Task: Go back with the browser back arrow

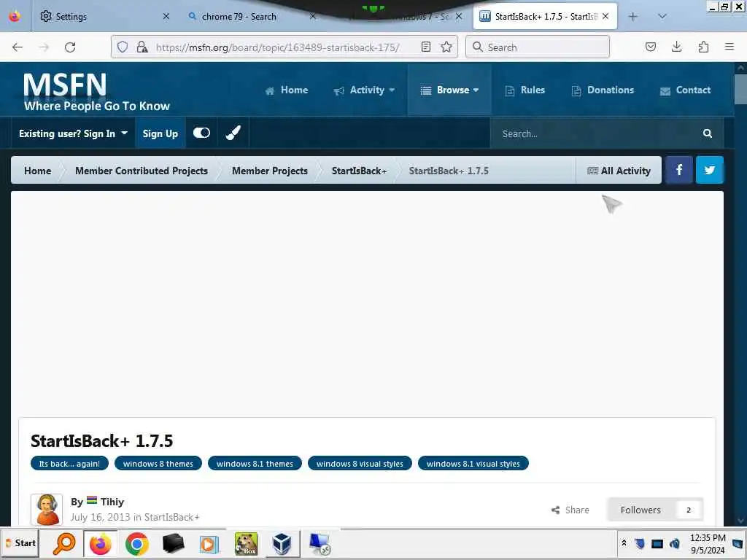Action: [18, 47]
